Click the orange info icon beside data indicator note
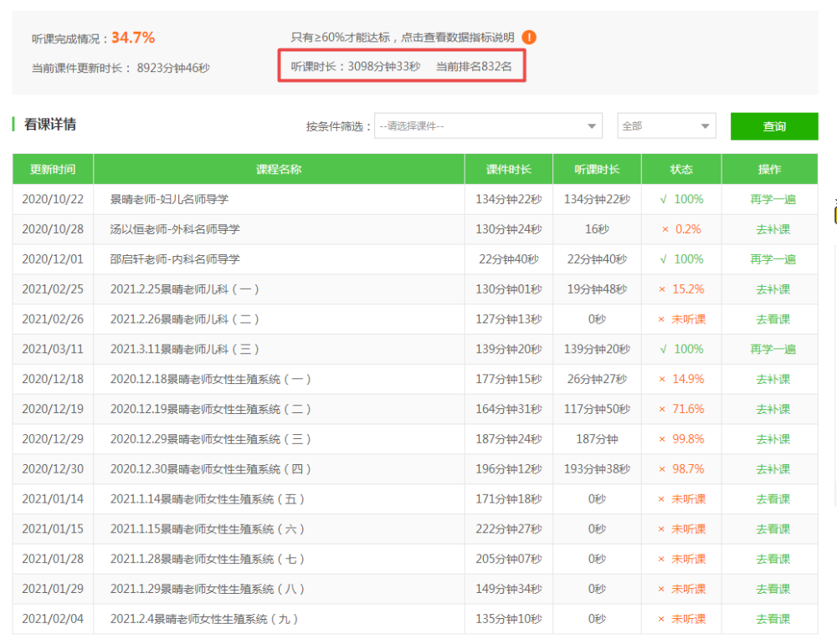 528,38
